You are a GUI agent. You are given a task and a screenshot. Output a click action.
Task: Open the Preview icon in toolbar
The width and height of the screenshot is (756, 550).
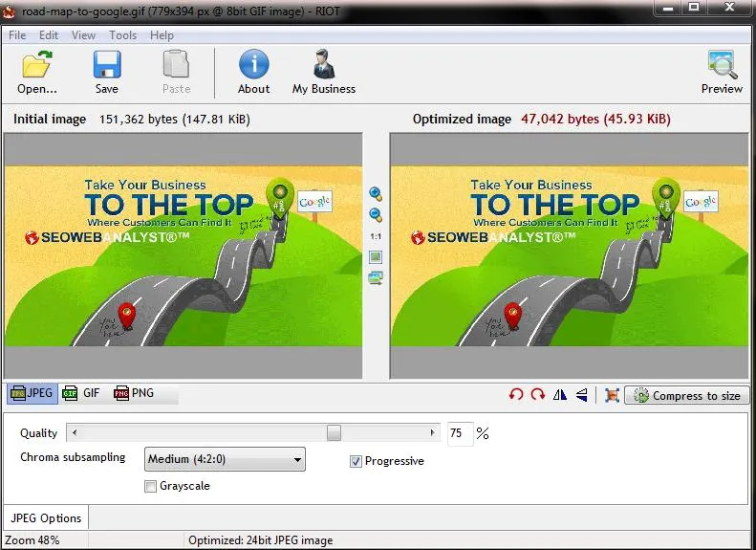click(x=723, y=65)
